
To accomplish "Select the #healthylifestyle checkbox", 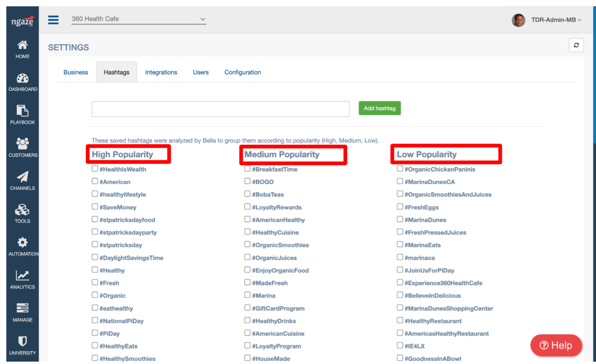I will pyautogui.click(x=95, y=194).
